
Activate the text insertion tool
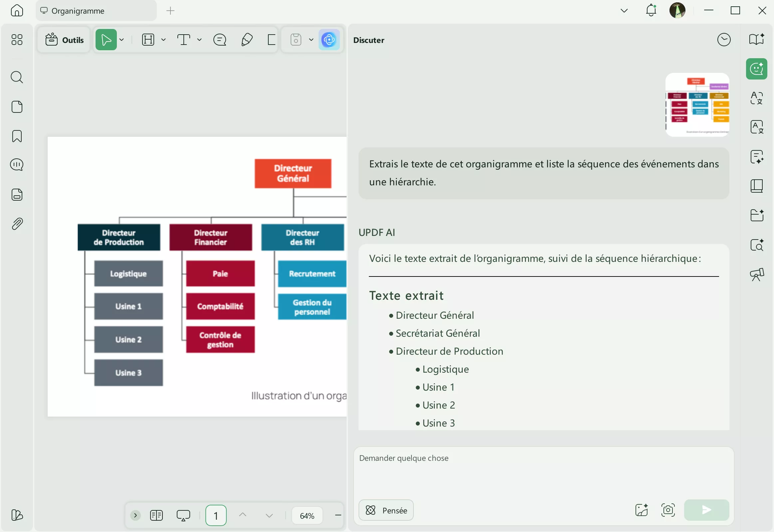coord(184,39)
